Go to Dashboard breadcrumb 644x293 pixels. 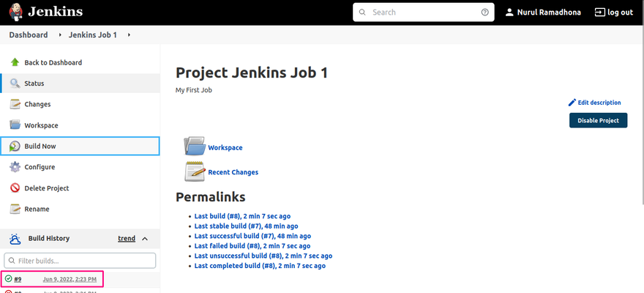point(29,35)
